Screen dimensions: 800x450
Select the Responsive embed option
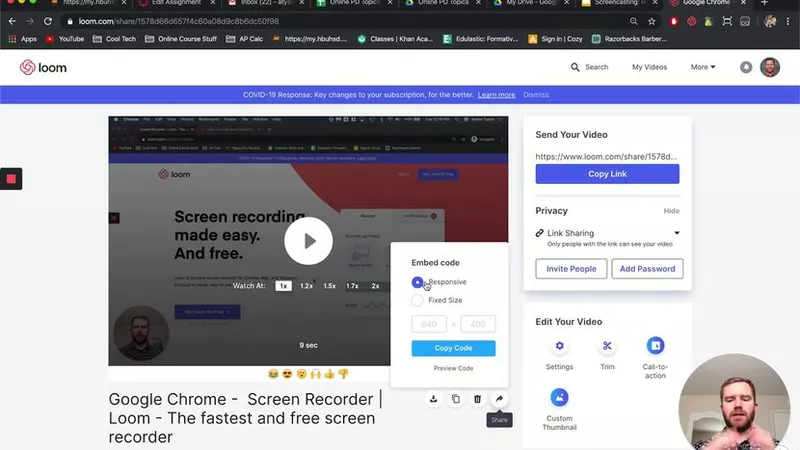pyautogui.click(x=417, y=282)
